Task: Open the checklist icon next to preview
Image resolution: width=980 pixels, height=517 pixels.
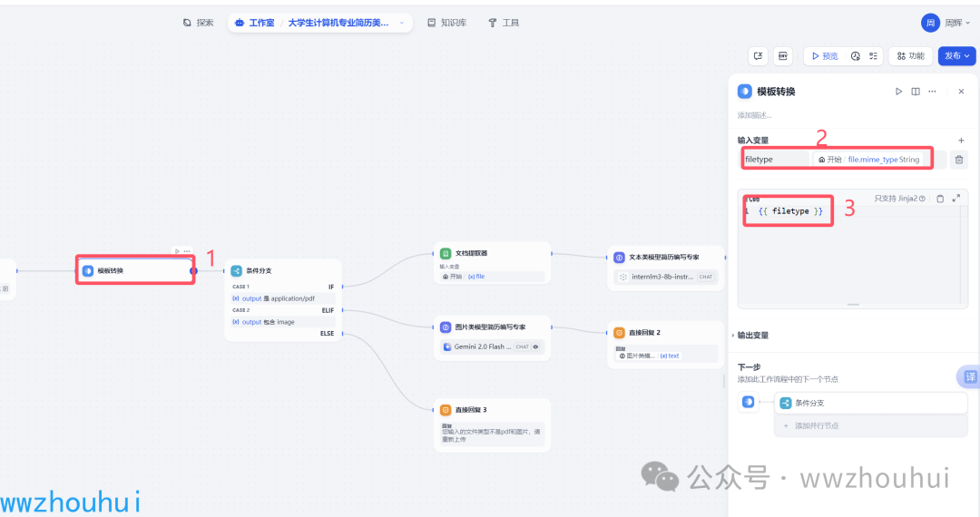Action: click(x=872, y=56)
